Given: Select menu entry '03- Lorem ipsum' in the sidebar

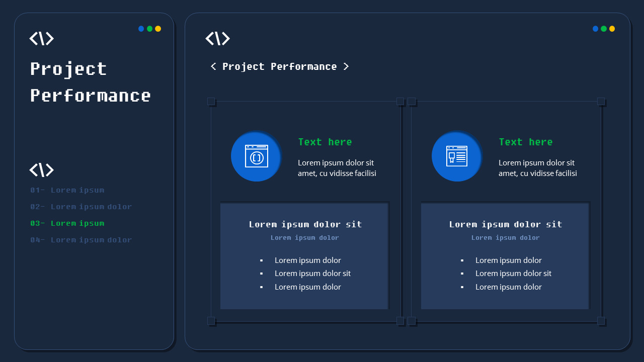Looking at the screenshot, I should coord(67,223).
